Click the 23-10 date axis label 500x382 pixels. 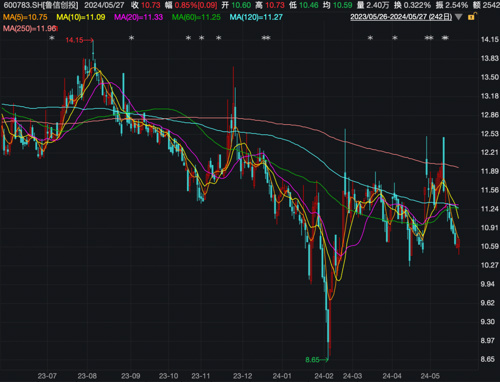pyautogui.click(x=169, y=376)
